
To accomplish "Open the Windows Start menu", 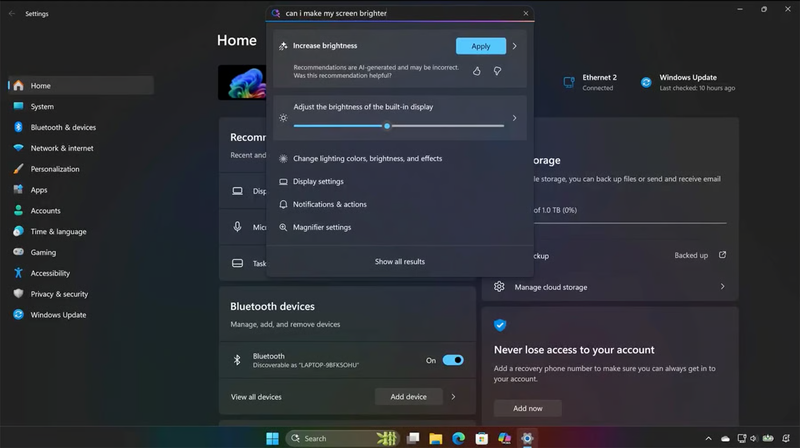I will pyautogui.click(x=272, y=438).
